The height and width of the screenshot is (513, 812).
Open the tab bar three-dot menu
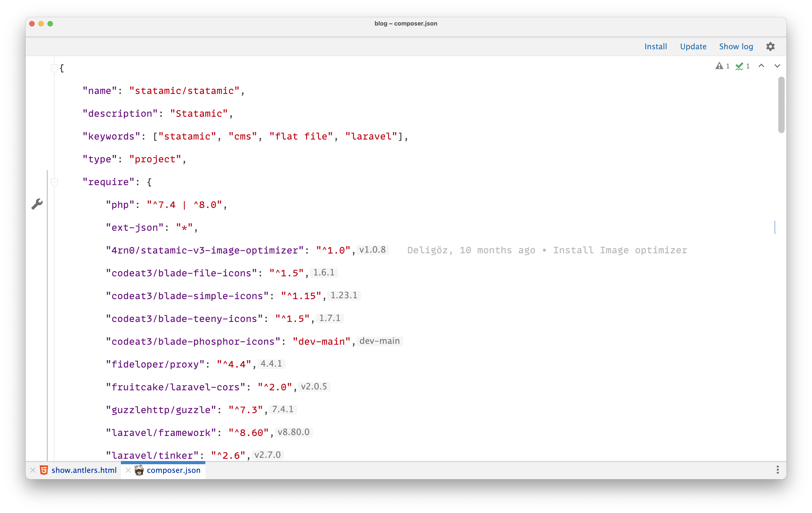coord(778,470)
